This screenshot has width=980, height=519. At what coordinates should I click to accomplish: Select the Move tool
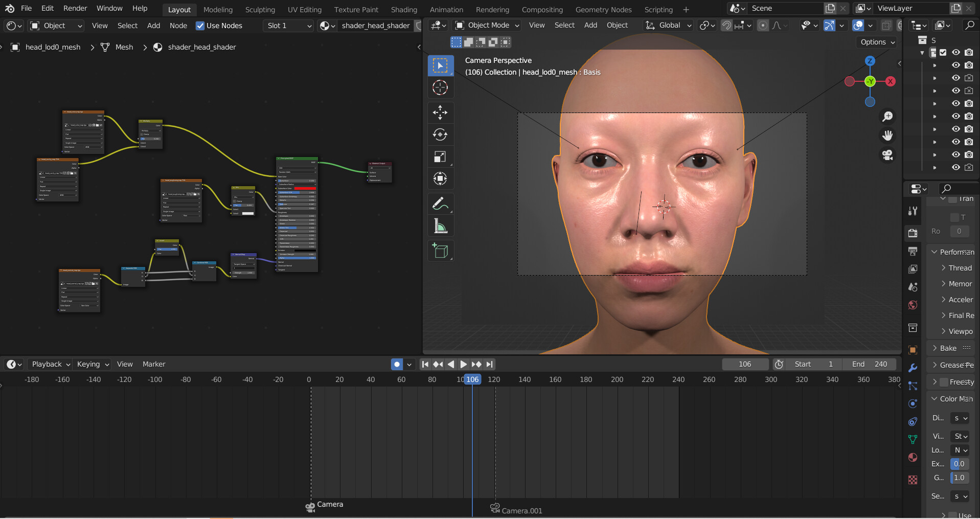(440, 112)
